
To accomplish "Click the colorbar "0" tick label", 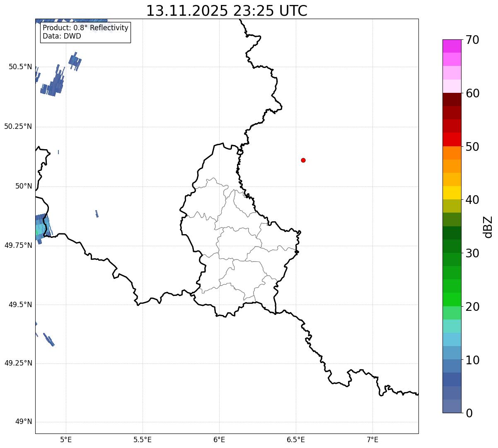I will [x=469, y=413].
